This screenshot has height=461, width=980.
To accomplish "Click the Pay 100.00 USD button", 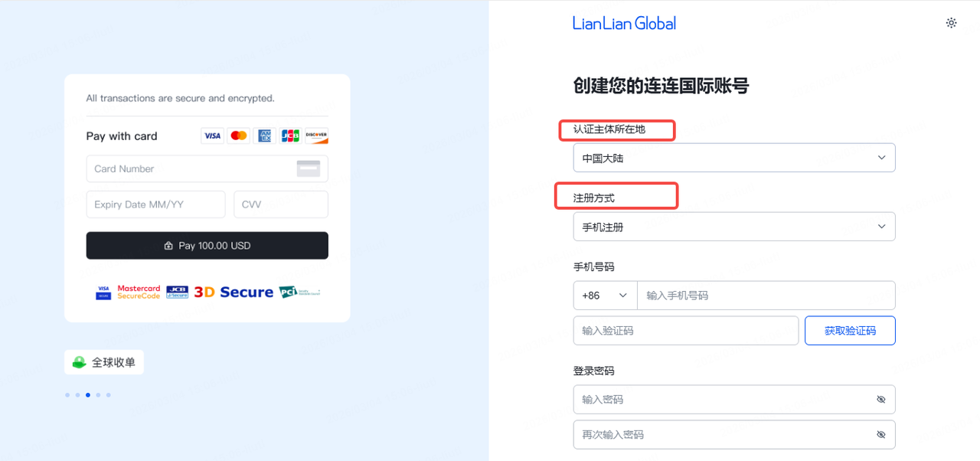I will (x=207, y=246).
